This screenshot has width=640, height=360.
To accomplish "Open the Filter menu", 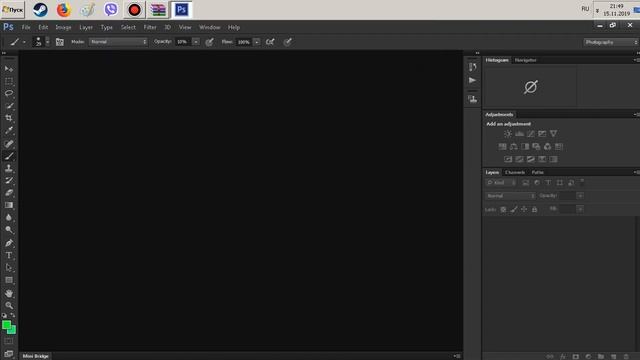I will click(x=150, y=27).
